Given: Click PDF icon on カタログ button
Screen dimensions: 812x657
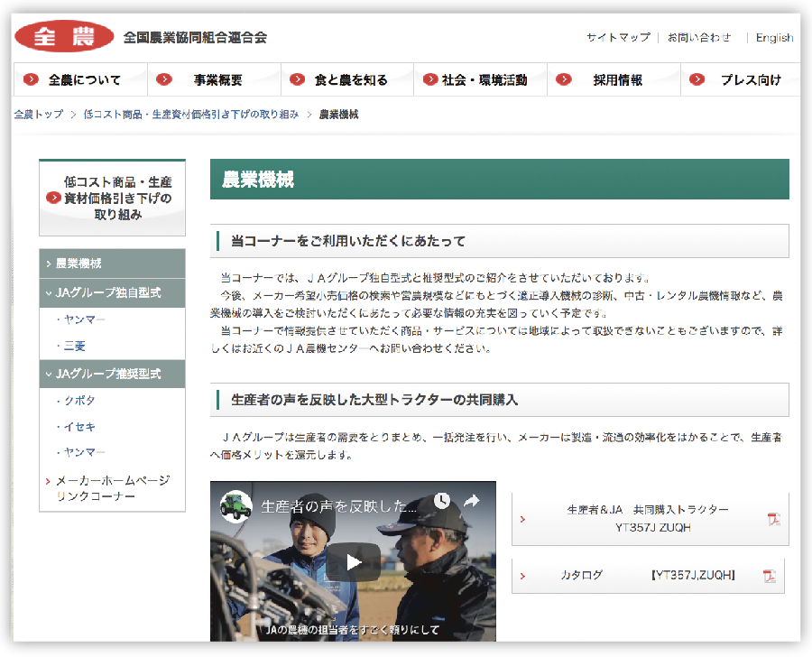Looking at the screenshot, I should click(x=770, y=576).
